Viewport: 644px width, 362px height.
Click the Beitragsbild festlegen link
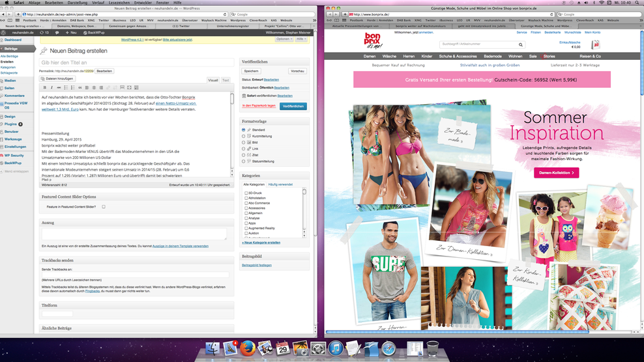click(257, 265)
